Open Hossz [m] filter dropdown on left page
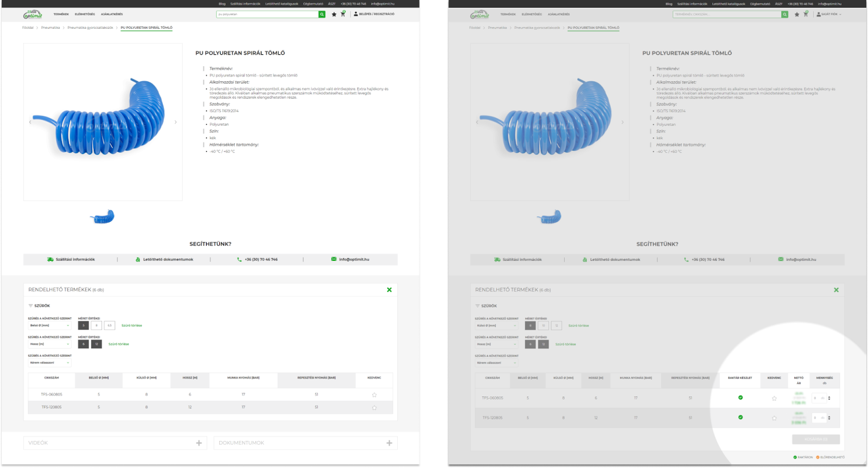 [49, 344]
